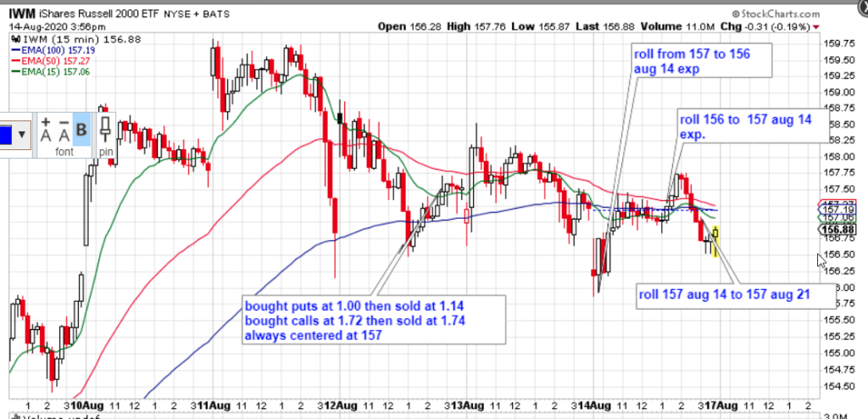Toggle bold B font button
The height and width of the screenshot is (419, 868).
[x=81, y=130]
